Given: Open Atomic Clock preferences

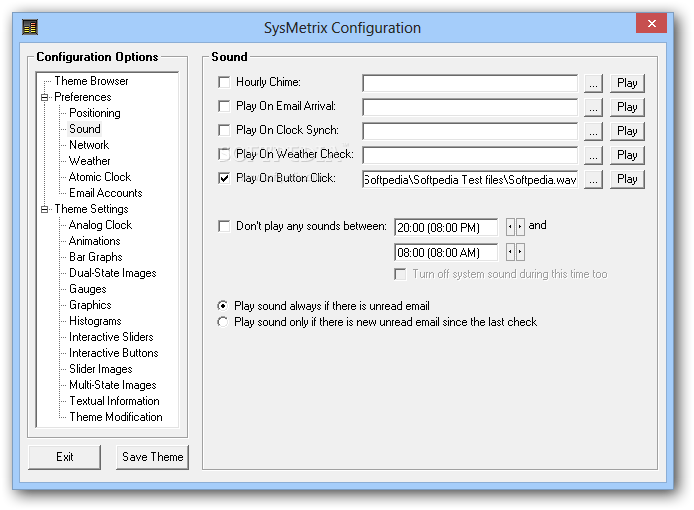Looking at the screenshot, I should pos(100,177).
